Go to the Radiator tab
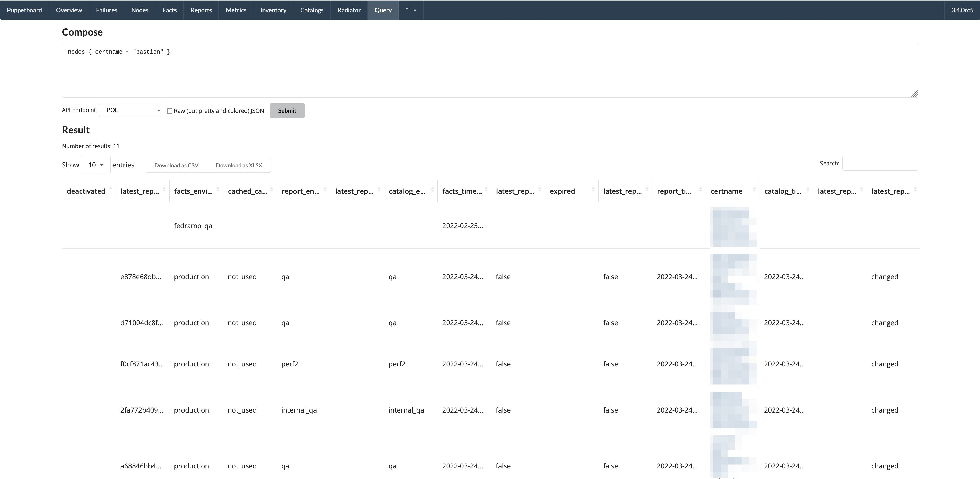This screenshot has width=980, height=479. click(x=349, y=10)
